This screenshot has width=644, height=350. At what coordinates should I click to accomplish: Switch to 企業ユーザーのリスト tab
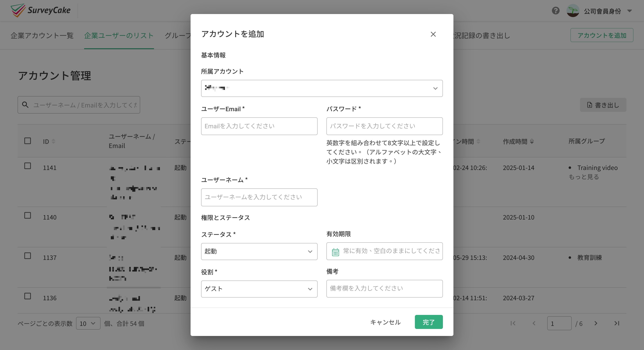pos(119,36)
